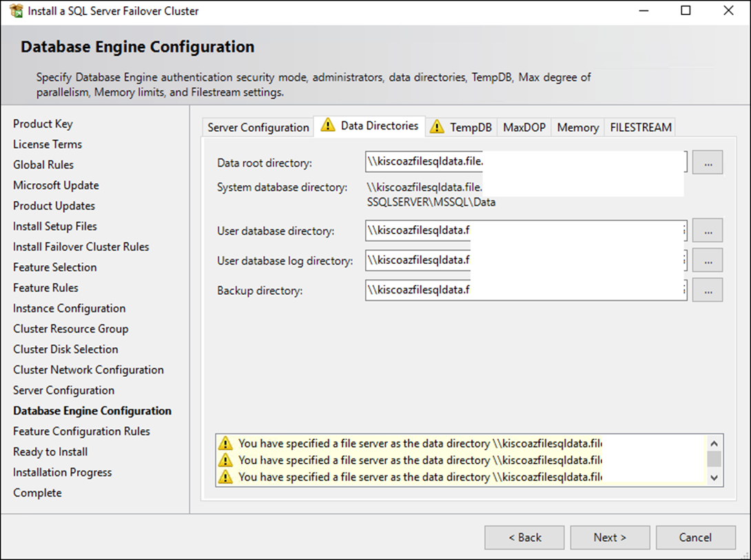Screen dimensions: 751x560
Task: Cancel the installation wizard
Action: click(695, 537)
